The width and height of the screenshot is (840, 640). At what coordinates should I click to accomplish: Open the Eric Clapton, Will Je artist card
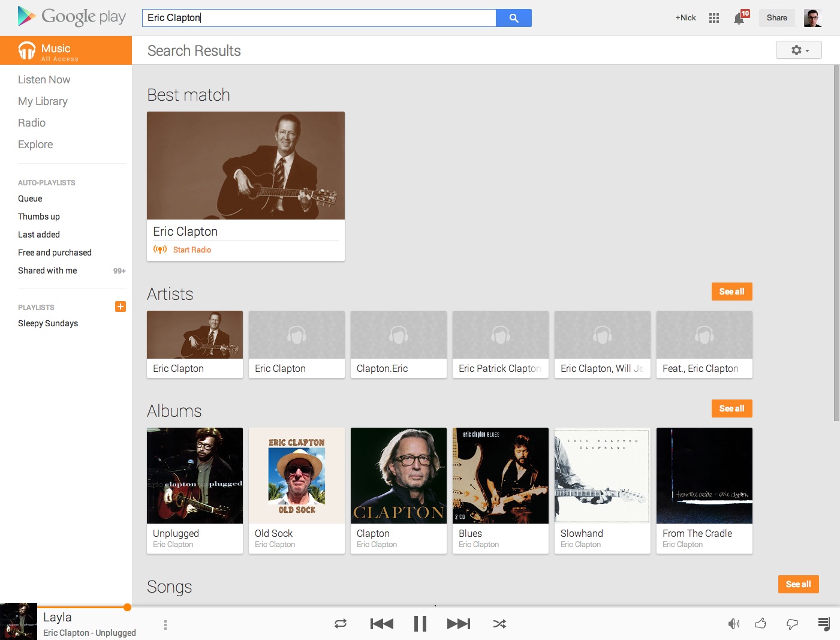pos(603,344)
